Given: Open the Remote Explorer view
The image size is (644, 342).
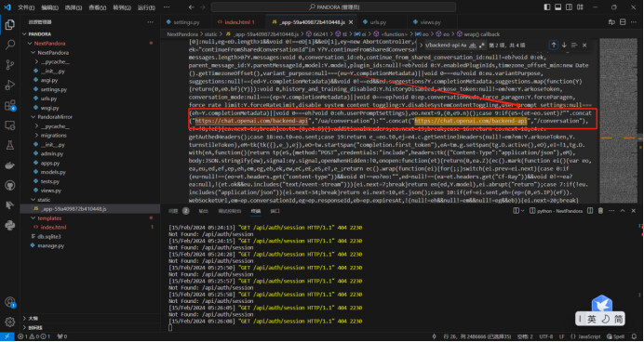Looking at the screenshot, I should [x=10, y=125].
